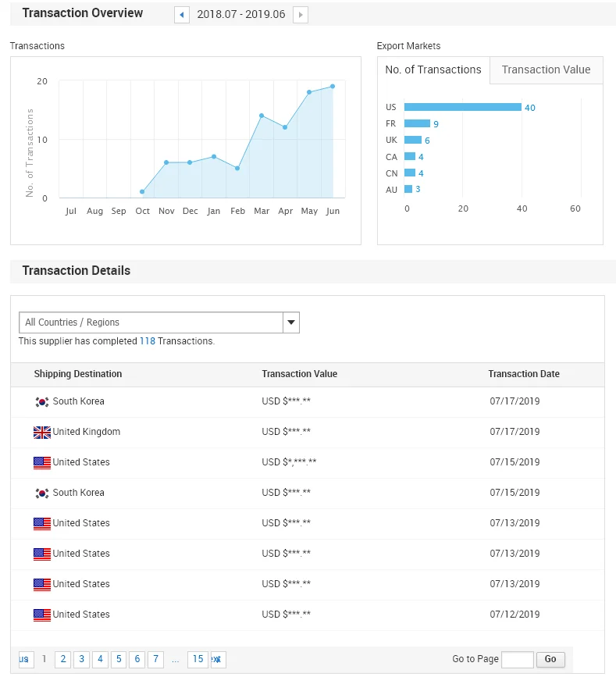Navigate to page 7 of results
Screen dimensions: 616x677
point(155,659)
